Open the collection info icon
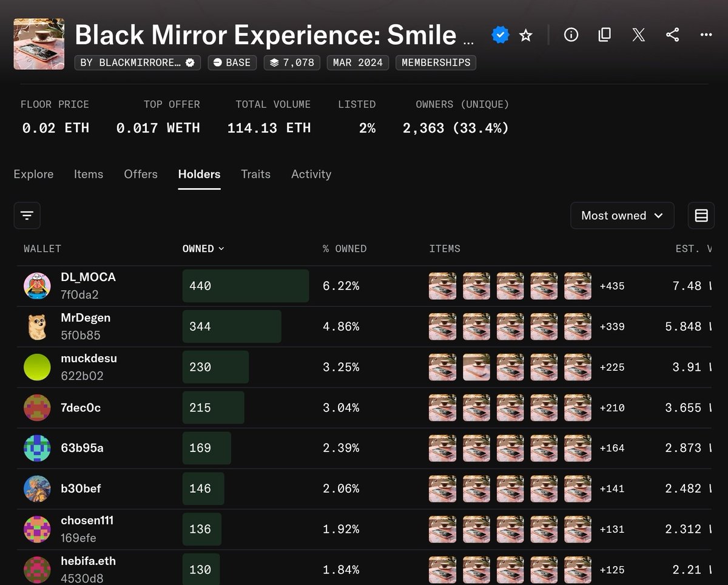Image resolution: width=728 pixels, height=585 pixels. [571, 35]
